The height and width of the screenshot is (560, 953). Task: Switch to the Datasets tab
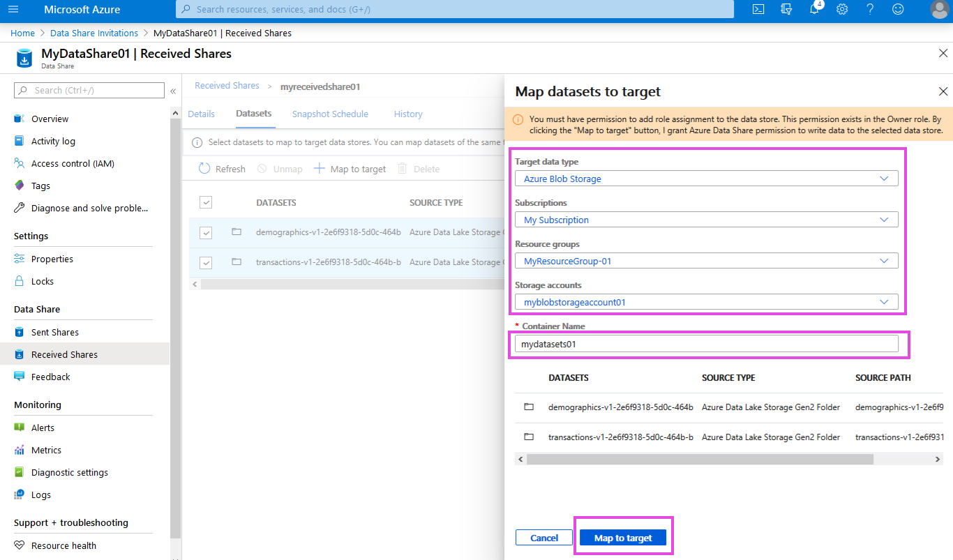click(254, 114)
